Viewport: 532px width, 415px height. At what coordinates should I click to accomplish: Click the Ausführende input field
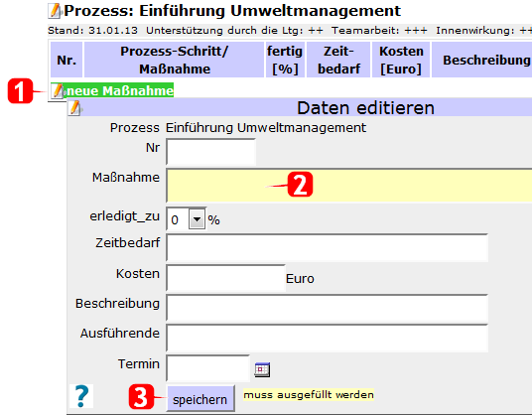click(328, 338)
